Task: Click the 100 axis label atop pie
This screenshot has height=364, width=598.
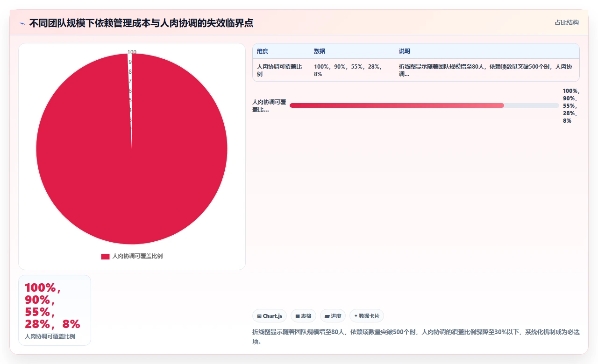Action: coord(132,52)
